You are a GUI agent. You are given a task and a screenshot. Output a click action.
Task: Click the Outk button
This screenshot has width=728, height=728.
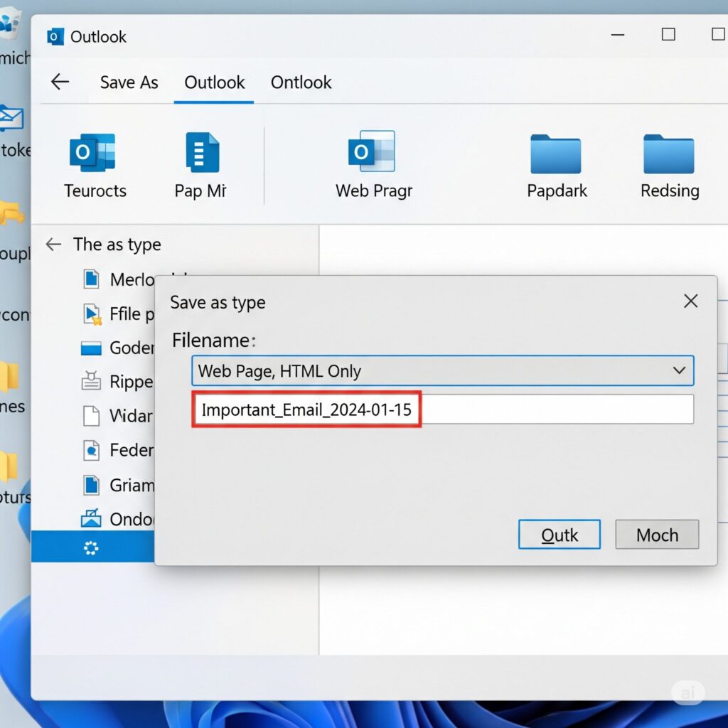559,535
